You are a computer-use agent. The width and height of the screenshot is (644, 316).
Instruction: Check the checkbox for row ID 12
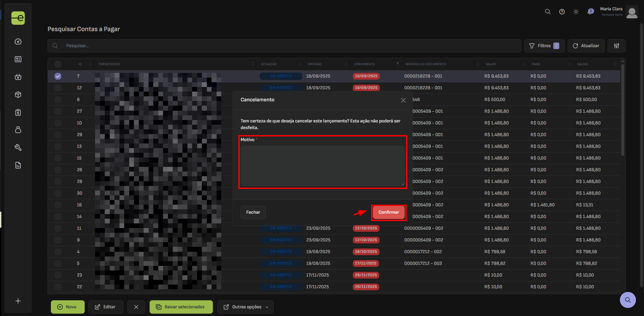58,88
